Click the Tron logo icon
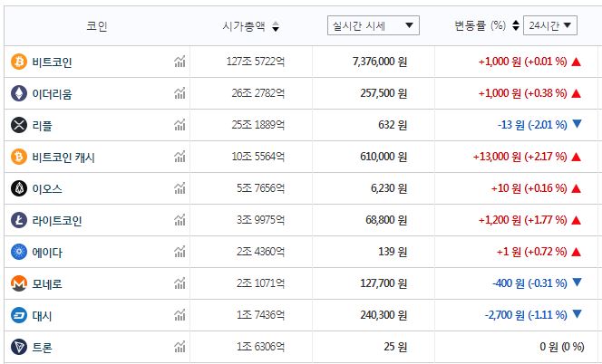Screen dimensions: 602x364 pyautogui.click(x=18, y=347)
